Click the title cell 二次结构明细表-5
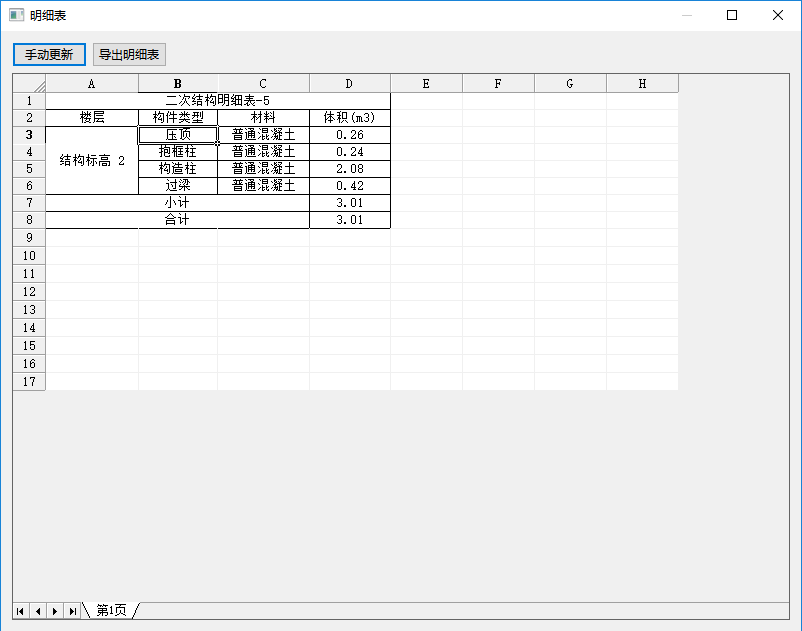The width and height of the screenshot is (802, 631). 218,101
